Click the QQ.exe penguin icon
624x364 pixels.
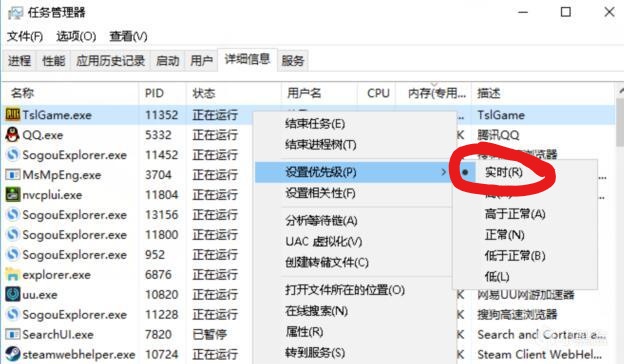pos(12,135)
